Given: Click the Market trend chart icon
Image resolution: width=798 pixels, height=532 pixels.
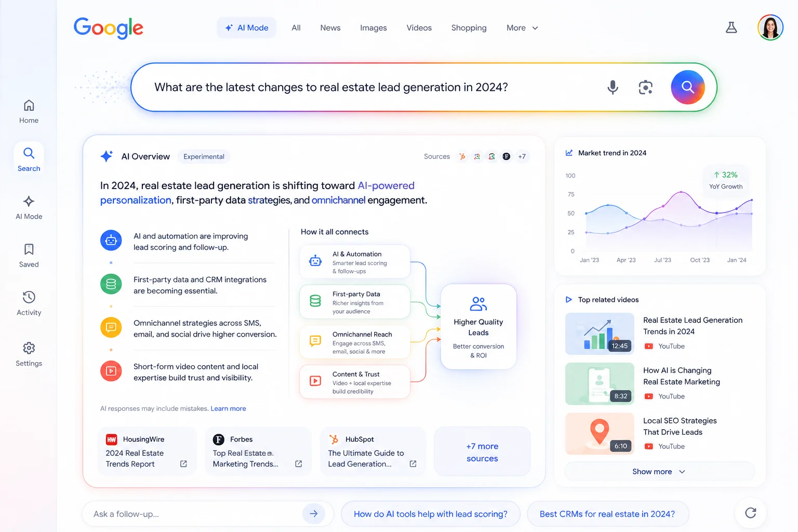Looking at the screenshot, I should [x=569, y=153].
